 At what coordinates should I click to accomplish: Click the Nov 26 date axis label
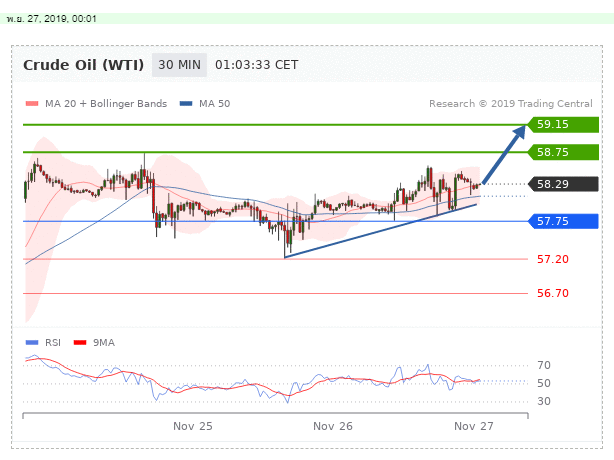coord(333,426)
